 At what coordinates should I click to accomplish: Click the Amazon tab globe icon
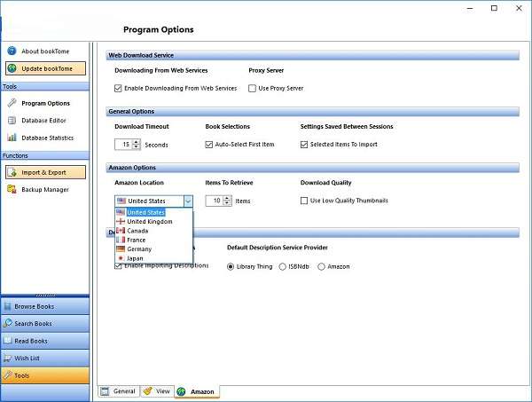point(181,391)
